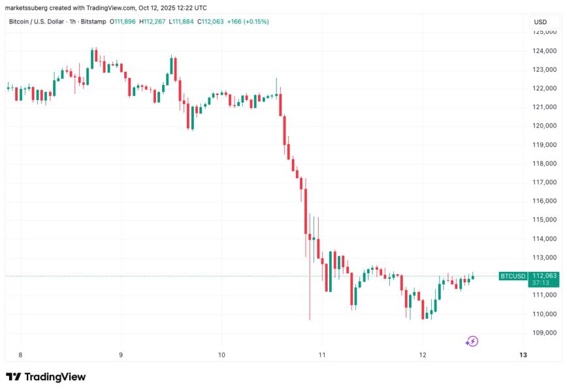Click date 11 on the time axis

pos(322,355)
